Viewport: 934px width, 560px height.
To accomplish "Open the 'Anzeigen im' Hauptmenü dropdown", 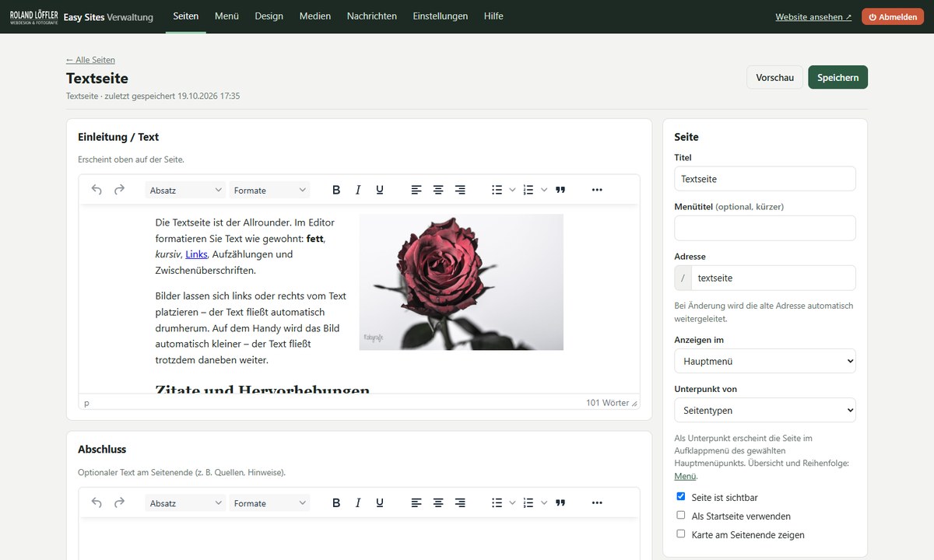I will coord(765,361).
